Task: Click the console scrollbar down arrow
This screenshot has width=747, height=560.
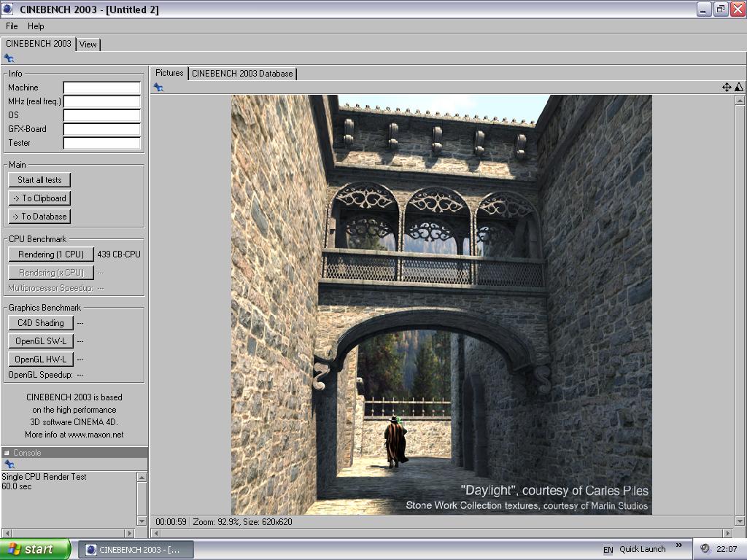Action: (142, 521)
